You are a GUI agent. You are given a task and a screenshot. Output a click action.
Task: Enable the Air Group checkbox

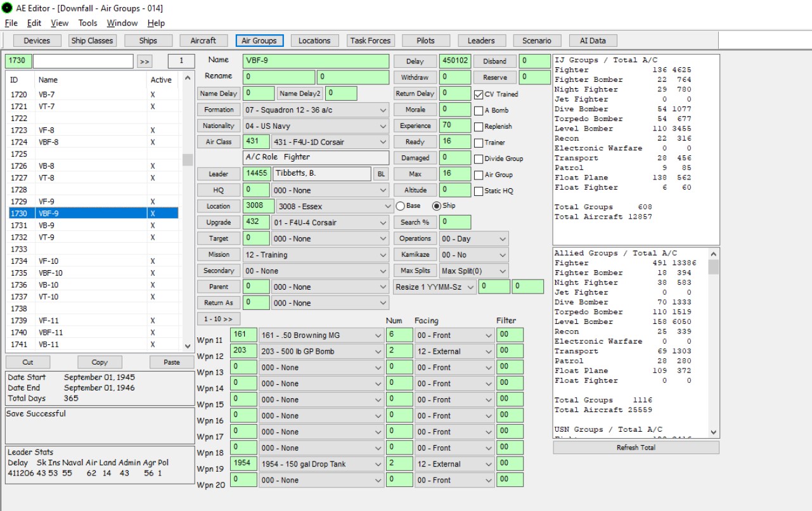pyautogui.click(x=479, y=174)
